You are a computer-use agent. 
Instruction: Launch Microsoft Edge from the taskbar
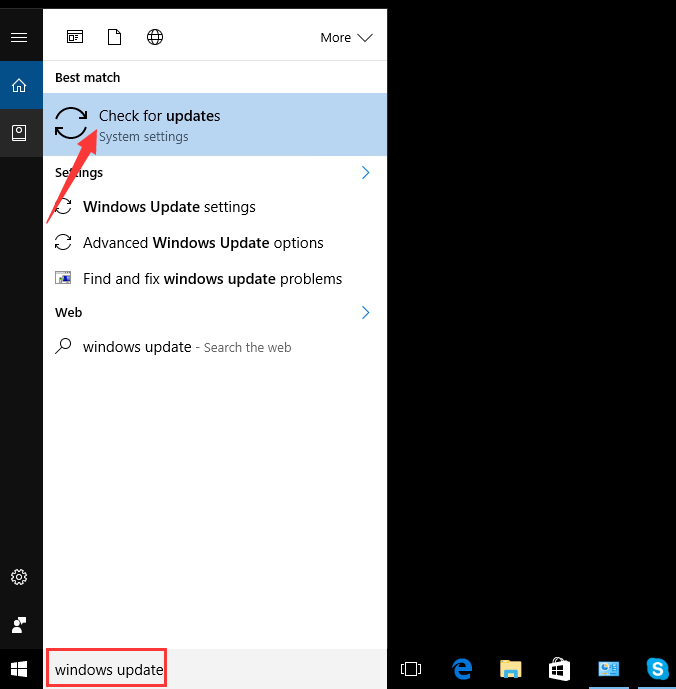coord(461,669)
